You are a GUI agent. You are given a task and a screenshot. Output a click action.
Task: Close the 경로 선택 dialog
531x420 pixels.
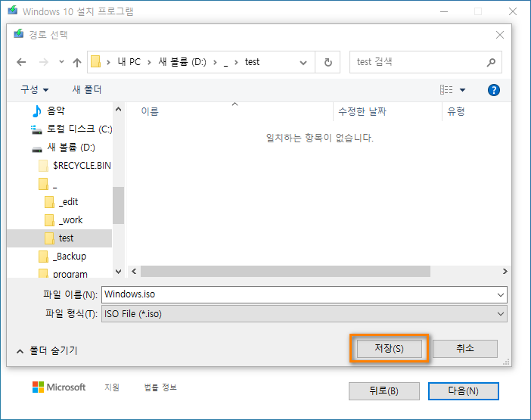tap(500, 35)
